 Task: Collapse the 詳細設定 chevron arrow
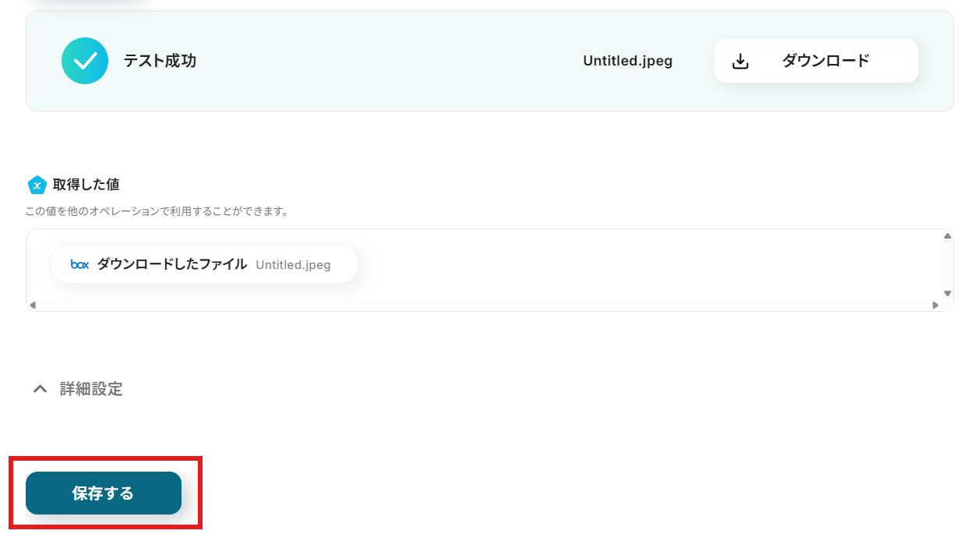point(40,389)
